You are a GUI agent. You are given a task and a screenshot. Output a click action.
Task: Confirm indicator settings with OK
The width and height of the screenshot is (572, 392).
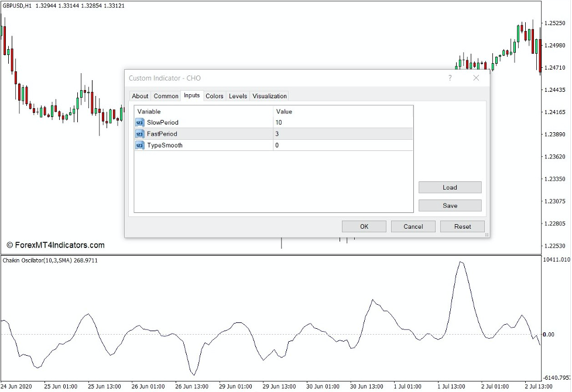tap(364, 226)
